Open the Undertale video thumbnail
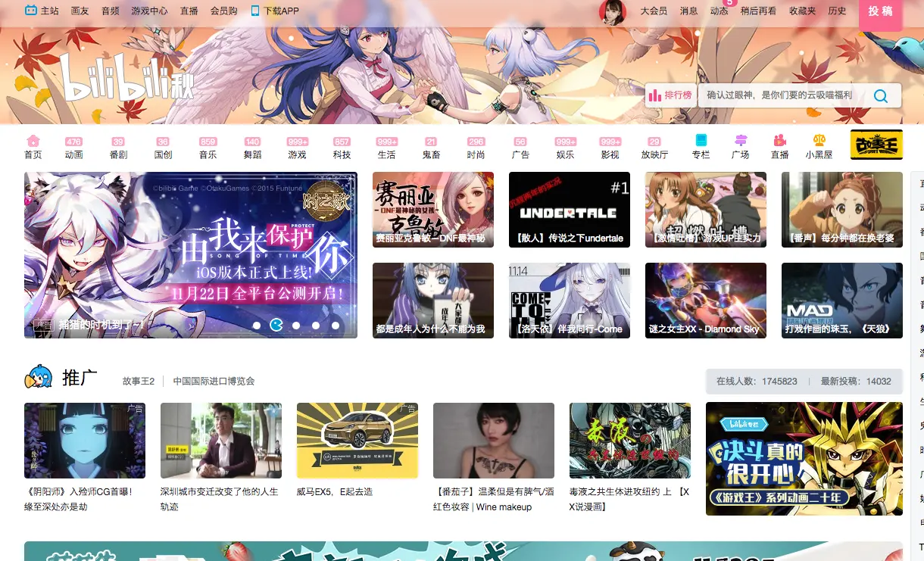 pyautogui.click(x=570, y=210)
